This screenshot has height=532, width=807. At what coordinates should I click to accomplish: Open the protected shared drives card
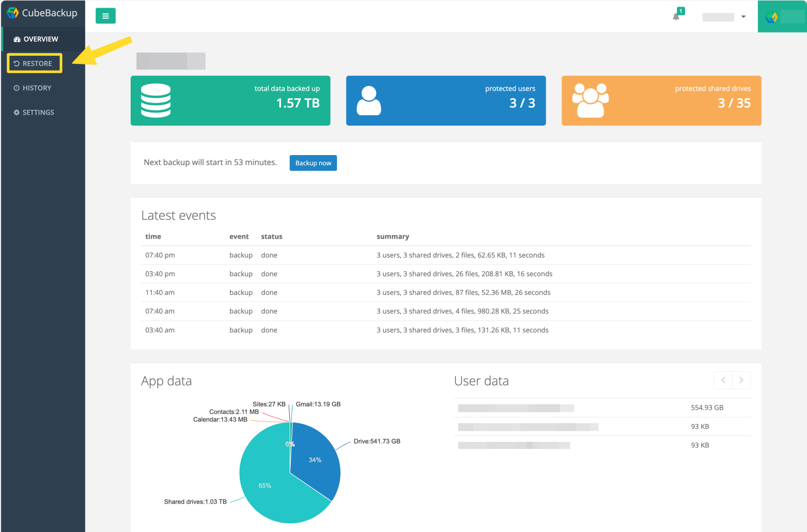click(661, 100)
